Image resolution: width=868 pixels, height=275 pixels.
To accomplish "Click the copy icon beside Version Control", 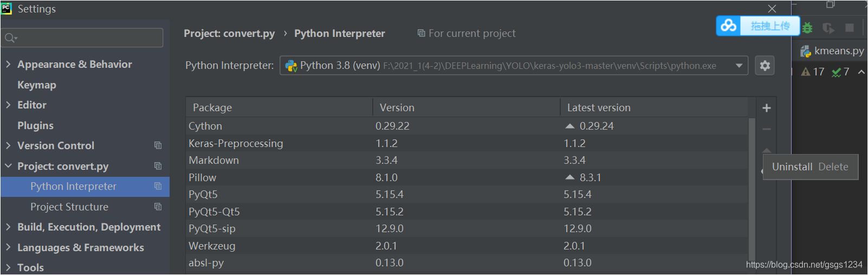I will coord(158,145).
